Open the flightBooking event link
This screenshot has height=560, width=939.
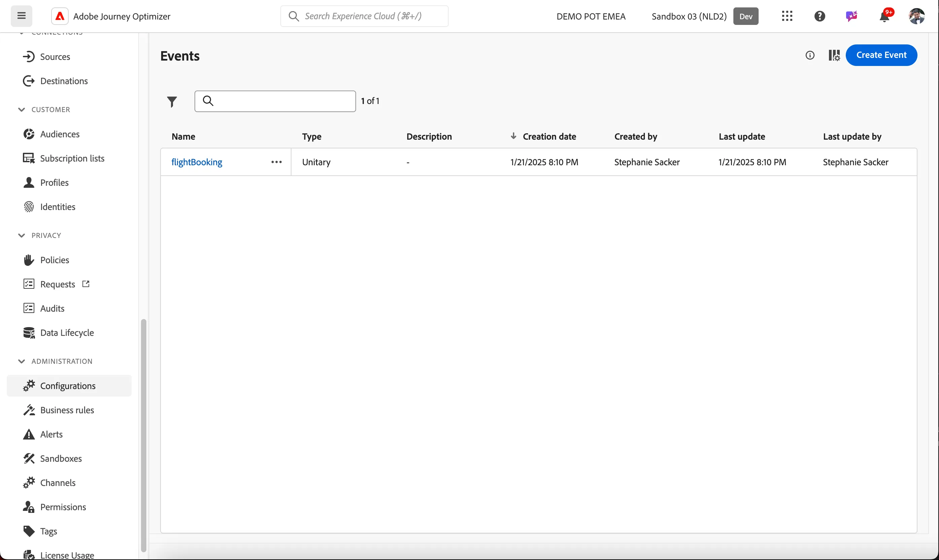197,162
